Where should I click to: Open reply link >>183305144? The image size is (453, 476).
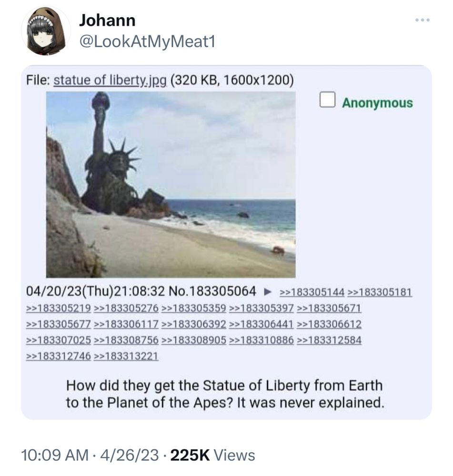pyautogui.click(x=312, y=292)
